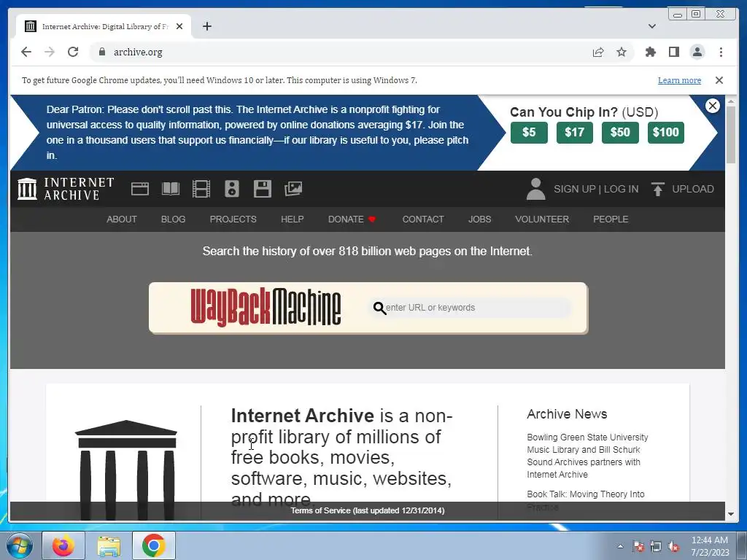Click the scrollbar down arrow
747x560 pixels.
click(x=731, y=514)
